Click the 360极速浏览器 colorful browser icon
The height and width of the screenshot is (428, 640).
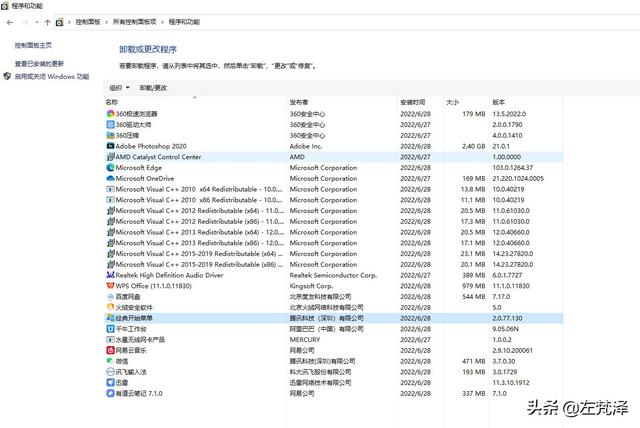coord(110,113)
